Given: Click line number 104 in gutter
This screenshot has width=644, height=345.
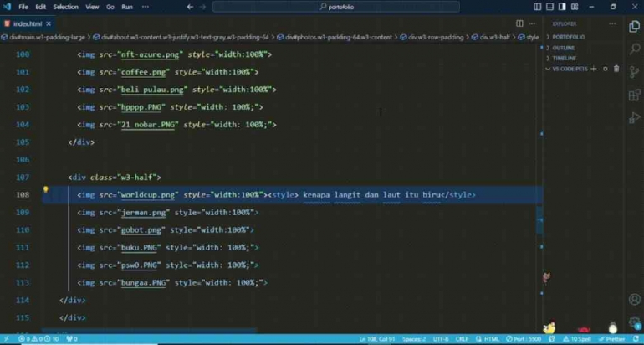Looking at the screenshot, I should [x=23, y=125].
